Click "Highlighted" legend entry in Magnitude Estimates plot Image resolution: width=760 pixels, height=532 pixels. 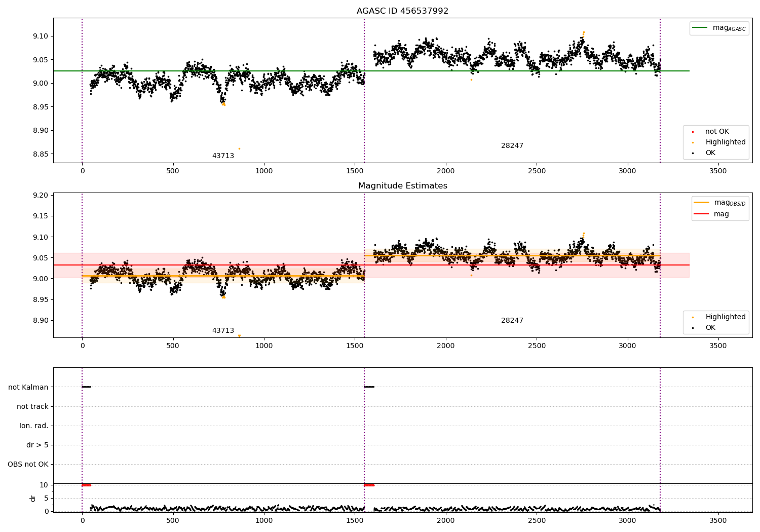coord(726,317)
